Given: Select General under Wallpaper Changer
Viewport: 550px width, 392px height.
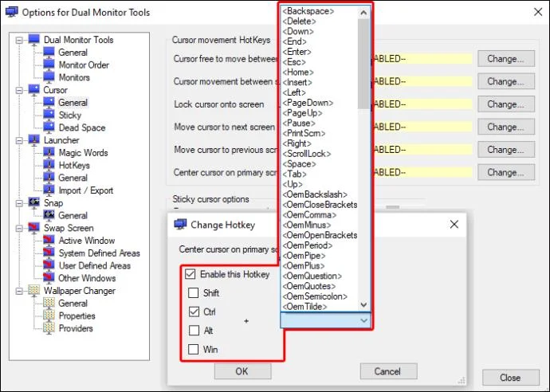Looking at the screenshot, I should 73,304.
